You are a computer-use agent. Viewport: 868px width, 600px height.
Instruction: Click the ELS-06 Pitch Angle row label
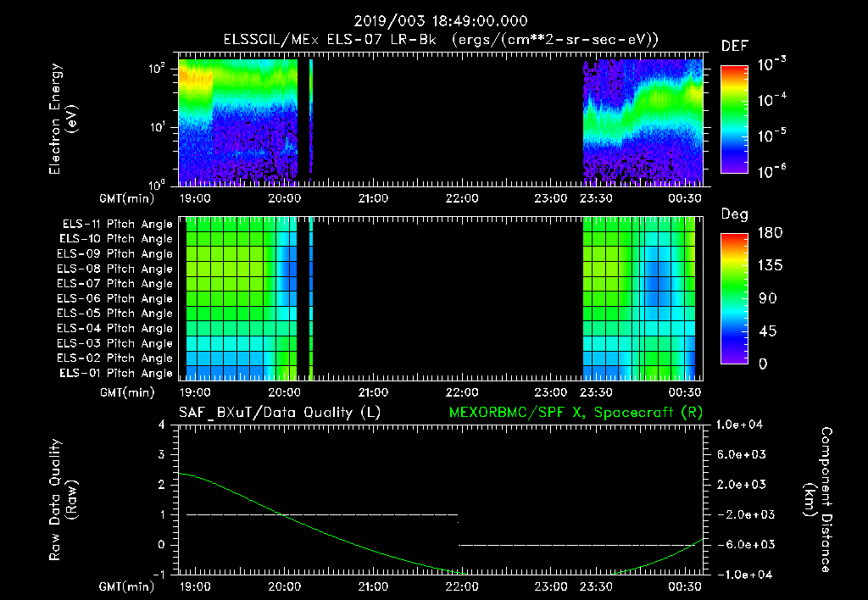[114, 299]
